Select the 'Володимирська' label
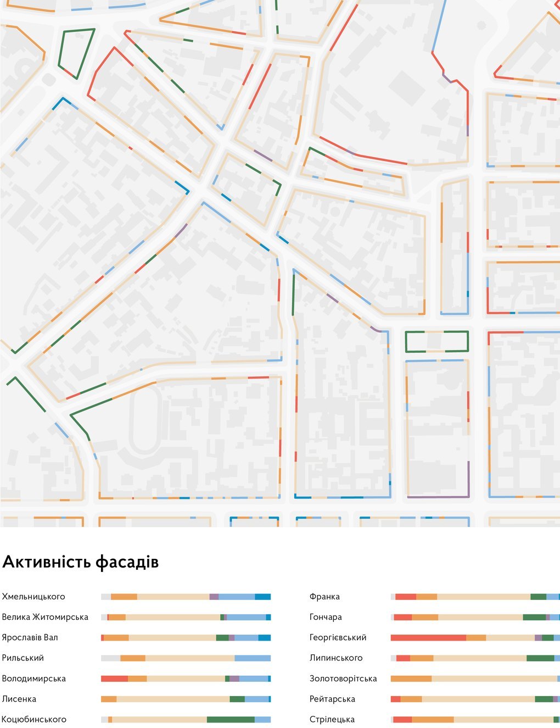Viewport: 560px width, 728px height. coord(33,679)
